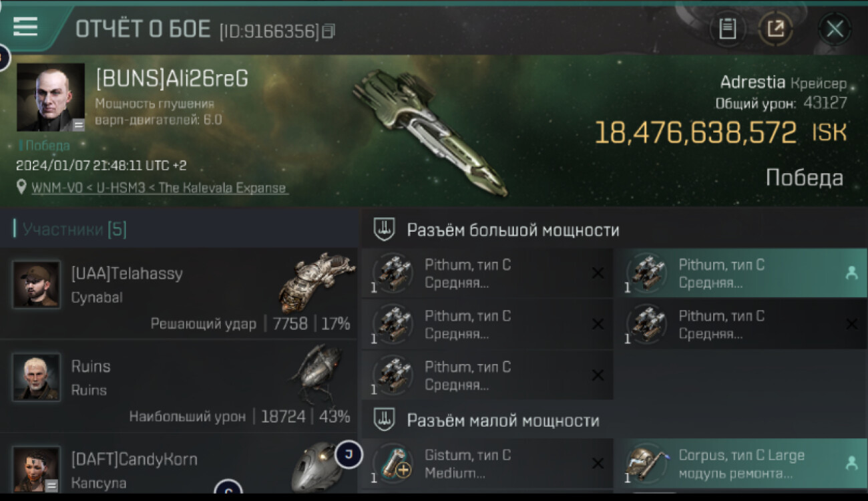
Task: Click the Gistum тип C Medium module icon
Action: point(393,464)
